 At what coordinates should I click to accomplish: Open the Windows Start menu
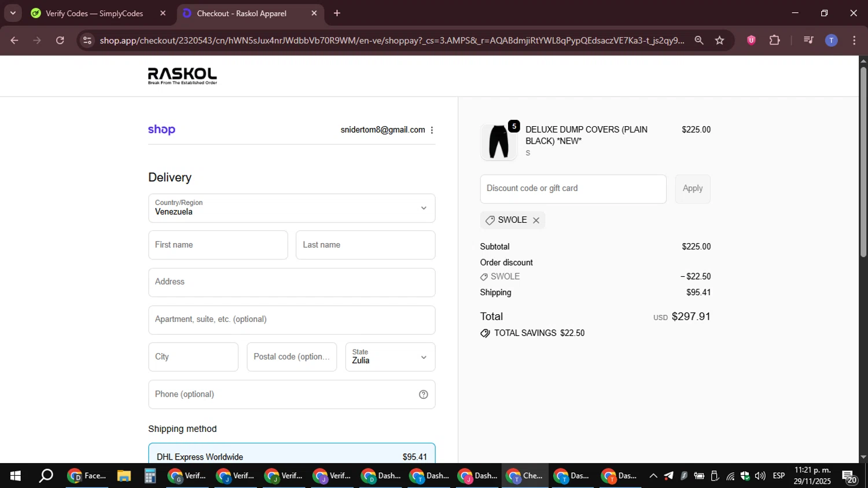click(16, 476)
